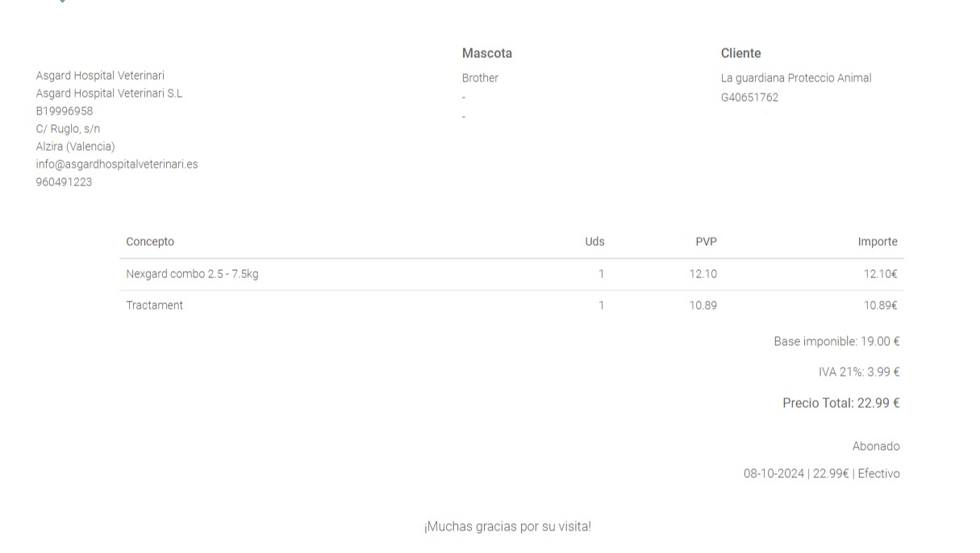Select the Nexgard combo 2.5 - 7.5kg row
This screenshot has width=980, height=553.
[511, 274]
